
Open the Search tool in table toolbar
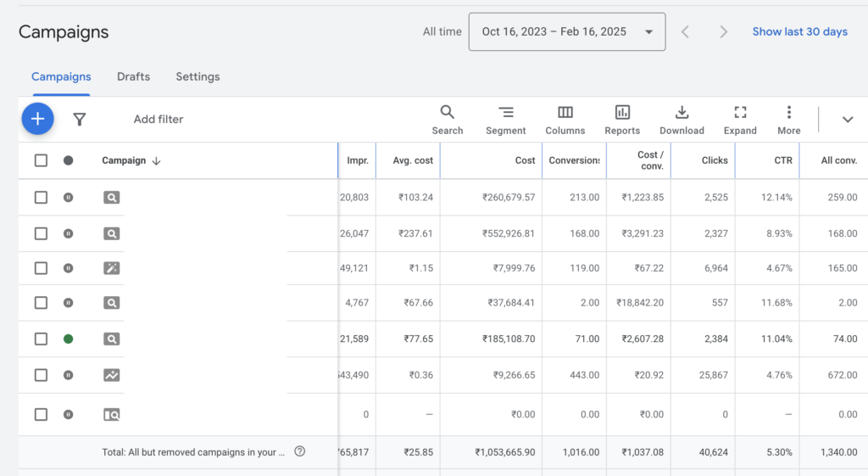pyautogui.click(x=448, y=120)
